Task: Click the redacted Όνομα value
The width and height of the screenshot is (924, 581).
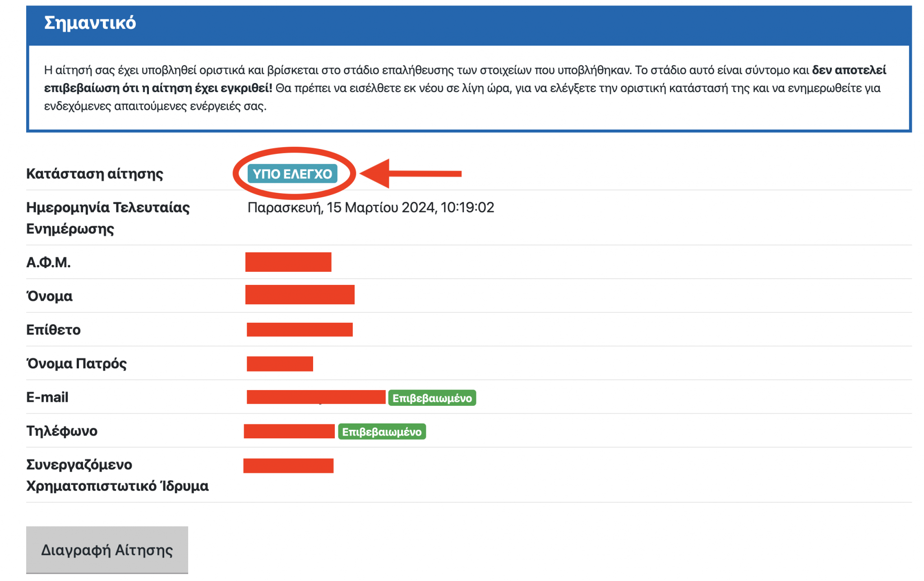Action: (300, 295)
